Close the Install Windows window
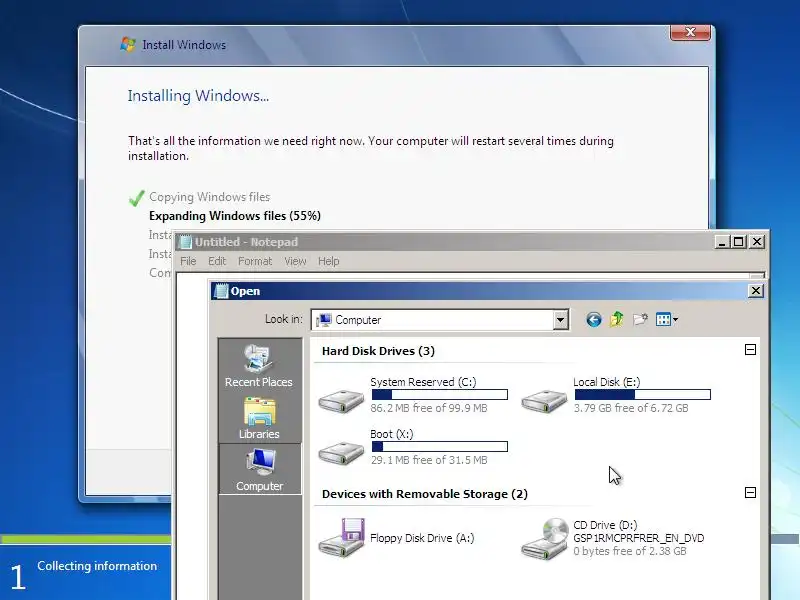Screen dimensions: 800x600 coord(690,32)
